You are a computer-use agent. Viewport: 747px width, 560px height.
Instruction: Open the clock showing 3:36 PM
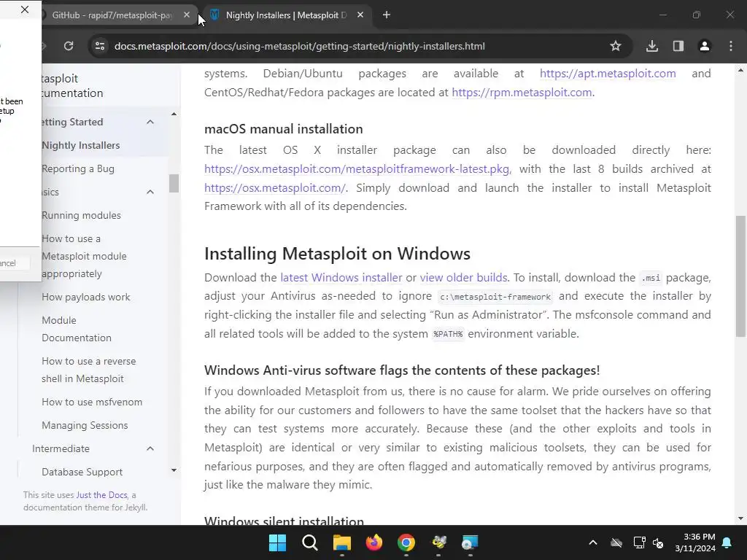[x=695, y=542]
